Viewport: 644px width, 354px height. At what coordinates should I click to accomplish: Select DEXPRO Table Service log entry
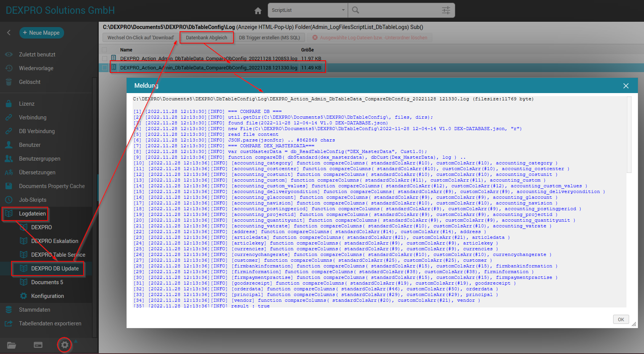coord(58,255)
